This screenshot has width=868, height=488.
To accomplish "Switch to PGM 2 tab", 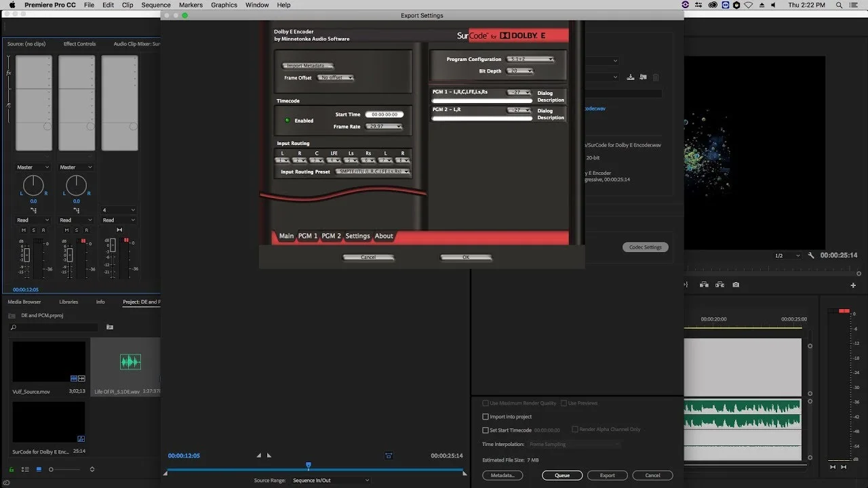I will click(331, 236).
